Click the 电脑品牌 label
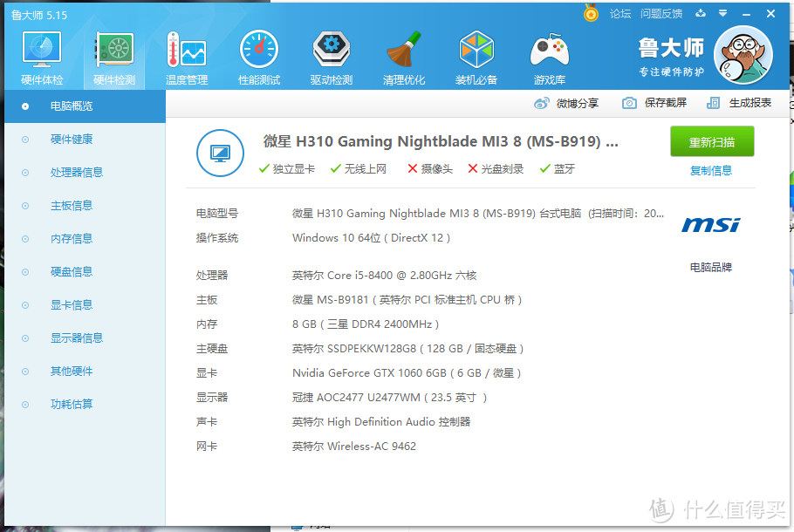 click(711, 267)
